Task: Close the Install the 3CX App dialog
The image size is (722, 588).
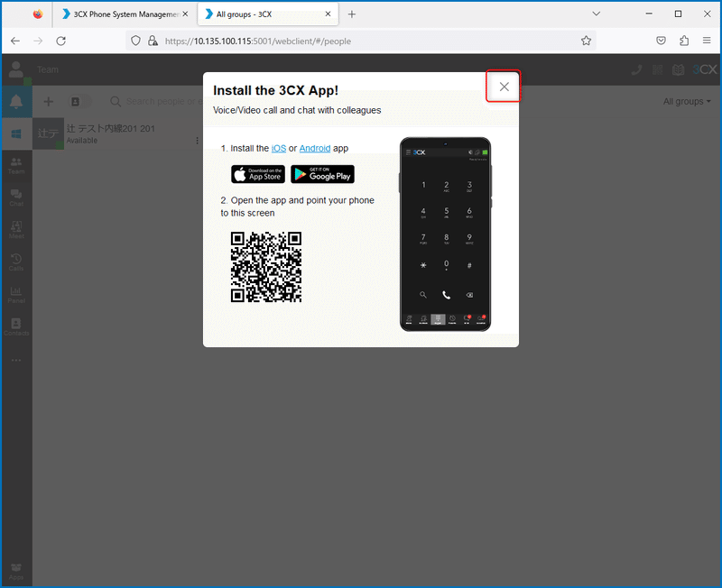Action: point(504,87)
